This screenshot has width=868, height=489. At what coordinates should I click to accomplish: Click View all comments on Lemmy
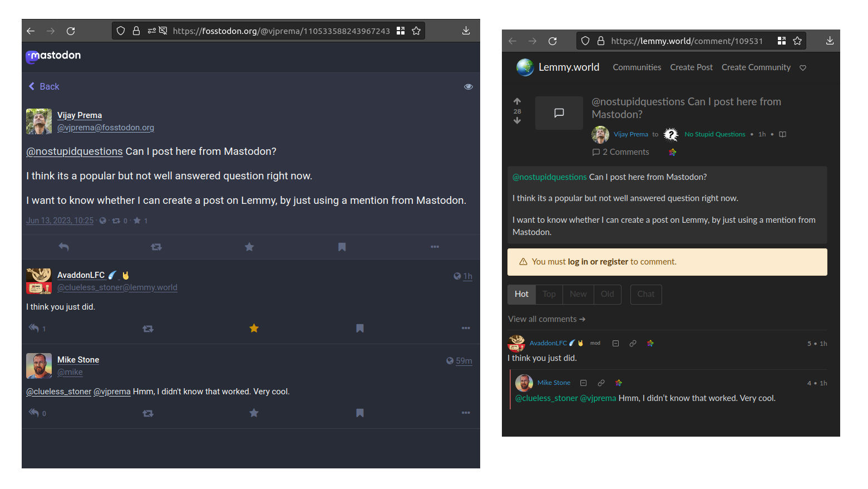pos(546,319)
